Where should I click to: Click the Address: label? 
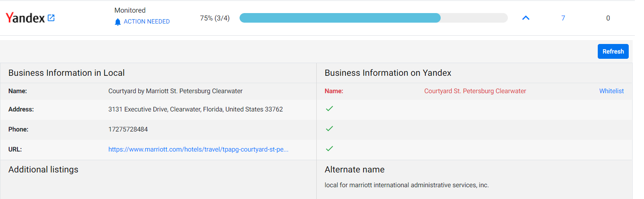pos(21,109)
